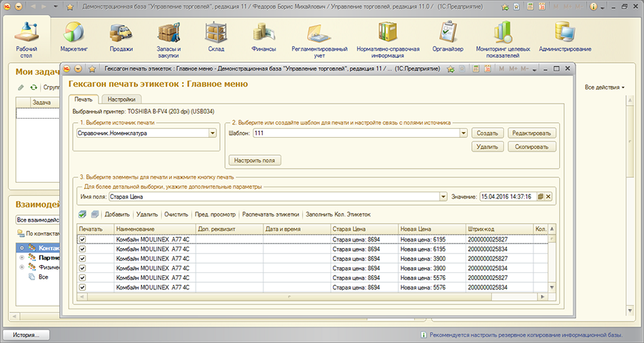The height and width of the screenshot is (343, 644).
Task: Open the Органайзер section
Action: (x=448, y=37)
